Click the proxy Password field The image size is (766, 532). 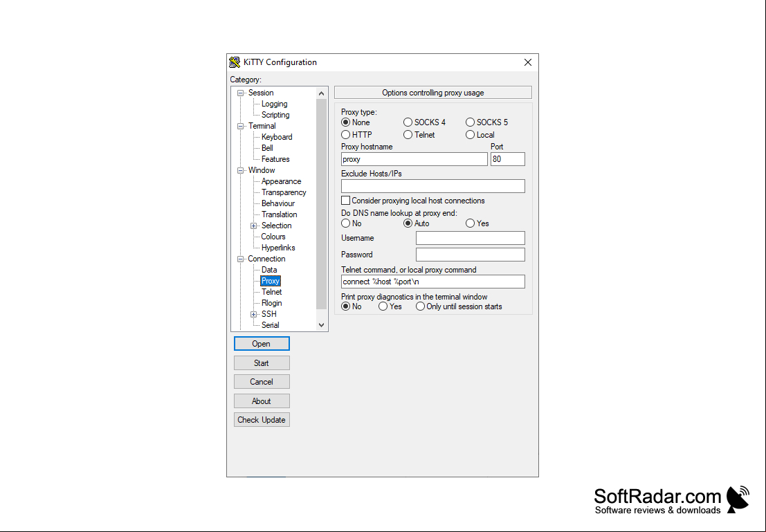471,255
